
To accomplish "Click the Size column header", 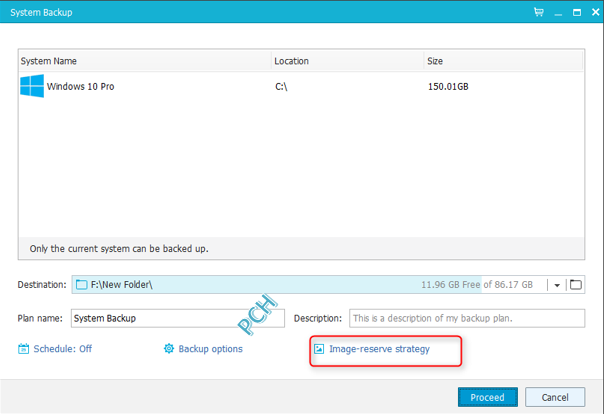I will (x=503, y=61).
